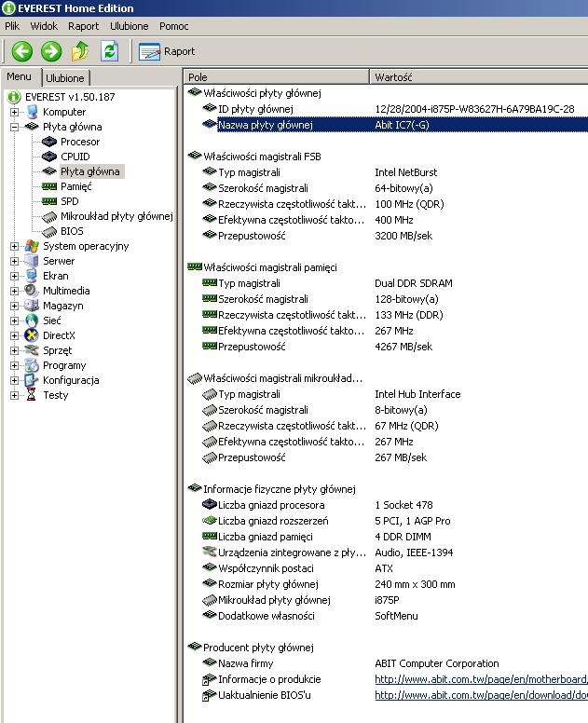Expand the Konfiguracja tree node

14,380
